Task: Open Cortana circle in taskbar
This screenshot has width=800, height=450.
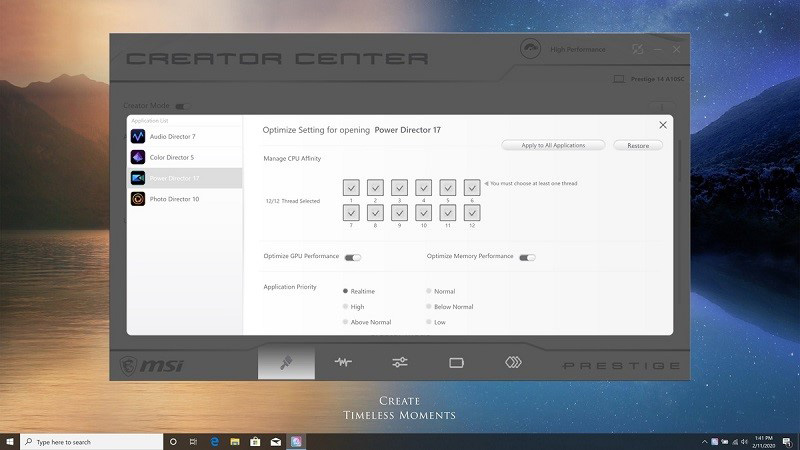Action: point(173,442)
